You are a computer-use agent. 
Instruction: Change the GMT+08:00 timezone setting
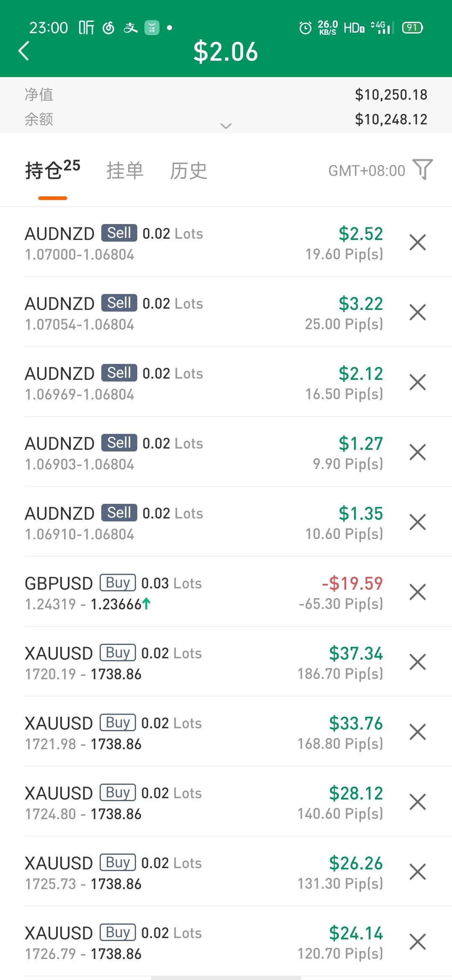click(x=367, y=170)
